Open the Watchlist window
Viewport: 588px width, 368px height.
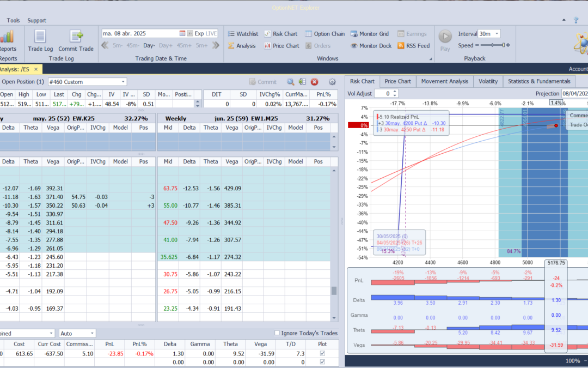(243, 34)
